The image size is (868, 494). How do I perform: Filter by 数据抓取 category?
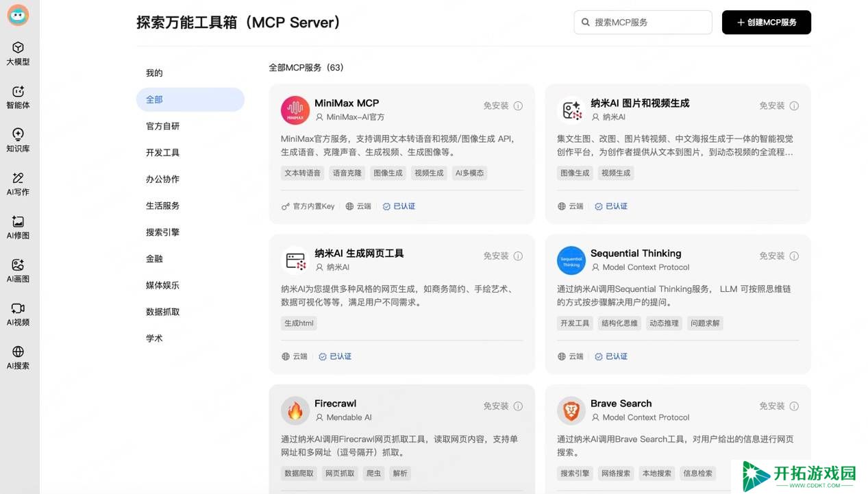click(x=190, y=312)
